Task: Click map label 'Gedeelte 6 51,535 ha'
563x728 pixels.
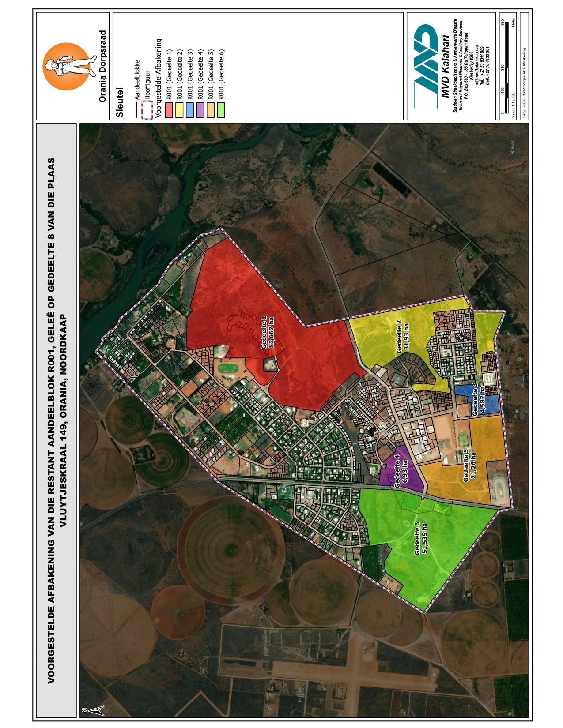Action: click(x=420, y=538)
